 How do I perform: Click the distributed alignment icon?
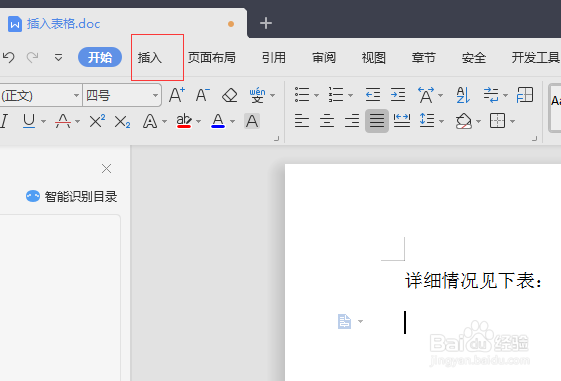402,121
